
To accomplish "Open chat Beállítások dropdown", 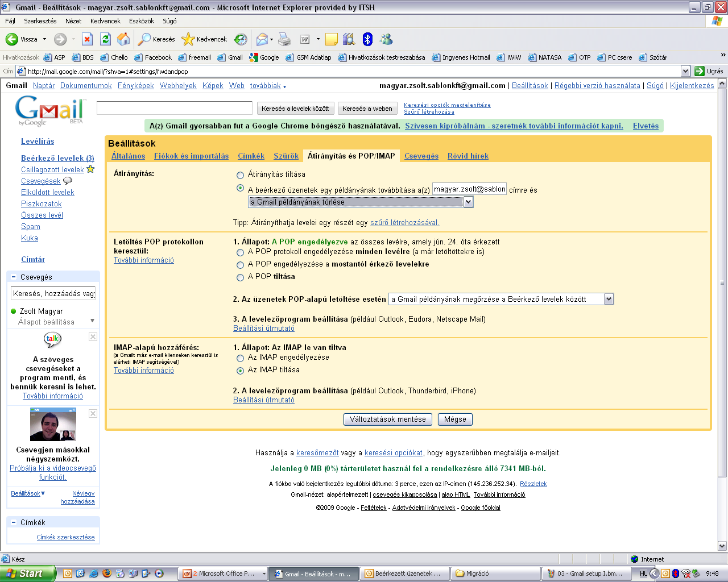I will pos(28,493).
